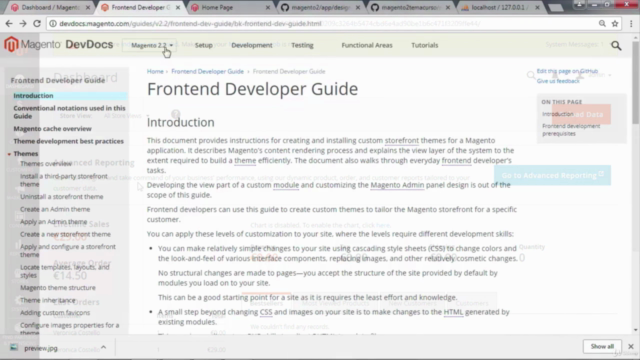Viewport: 640px width, 360px height.
Task: Open Themes overview in sidebar
Action: 46,164
